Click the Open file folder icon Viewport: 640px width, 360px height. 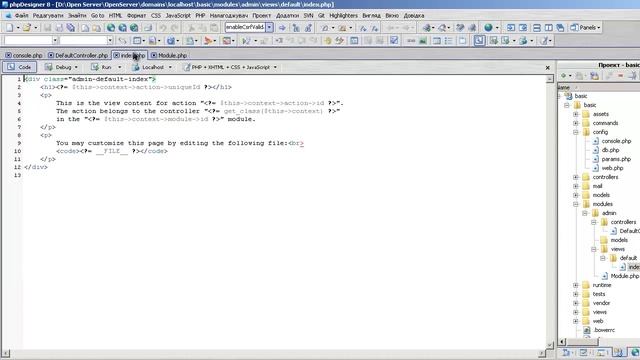click(x=27, y=28)
